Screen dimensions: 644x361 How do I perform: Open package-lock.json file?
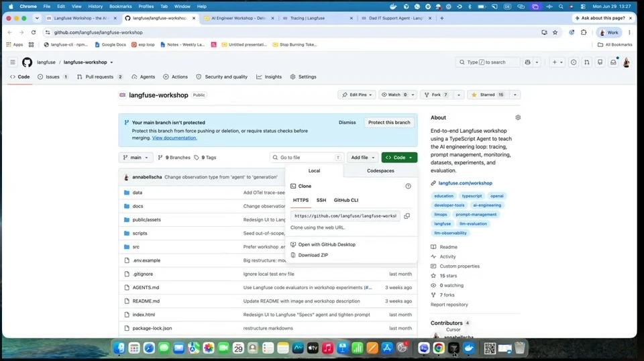coord(152,328)
